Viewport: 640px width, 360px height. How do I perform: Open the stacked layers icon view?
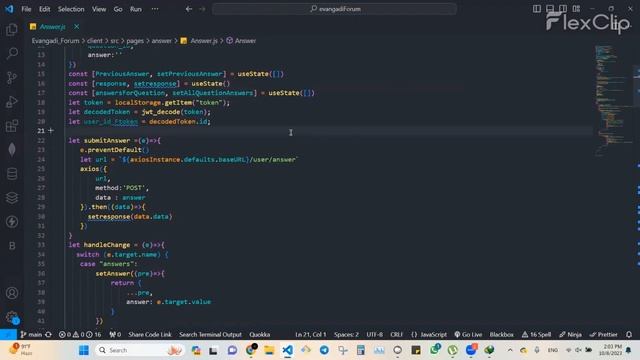[12, 198]
